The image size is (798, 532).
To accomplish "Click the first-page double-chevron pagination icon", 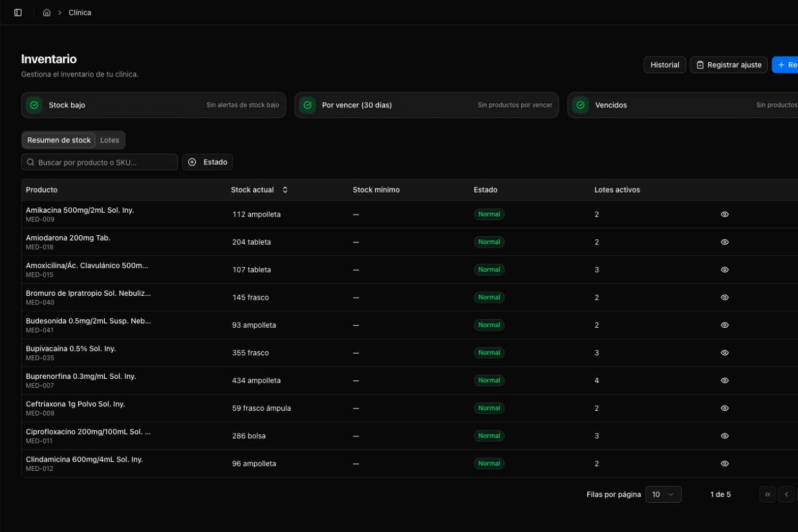I will point(768,494).
